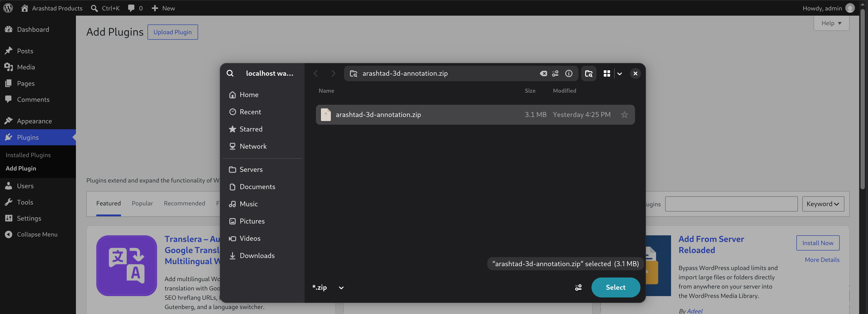Viewport: 868px width, 314px height.
Task: Sort files by Name column
Action: (x=326, y=91)
